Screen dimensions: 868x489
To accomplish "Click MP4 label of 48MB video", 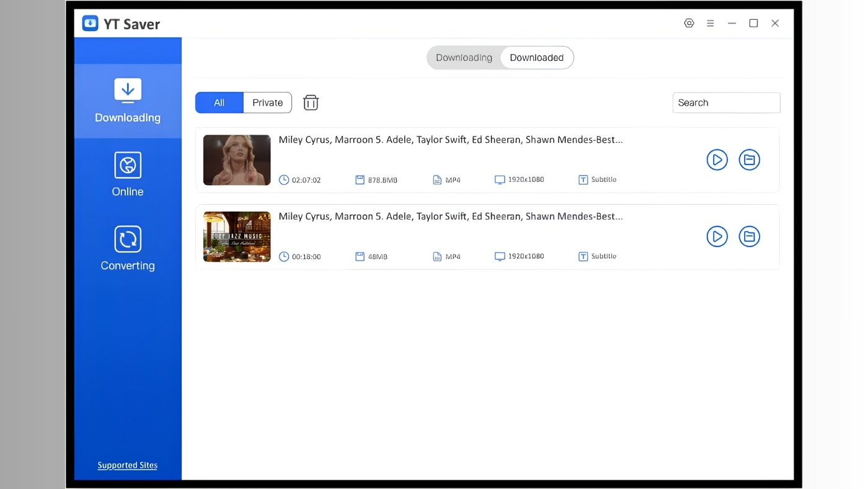I will tap(453, 256).
